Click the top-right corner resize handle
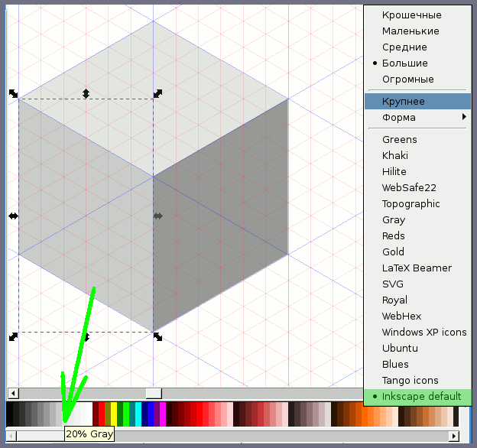This screenshot has width=477, height=448. click(x=157, y=93)
